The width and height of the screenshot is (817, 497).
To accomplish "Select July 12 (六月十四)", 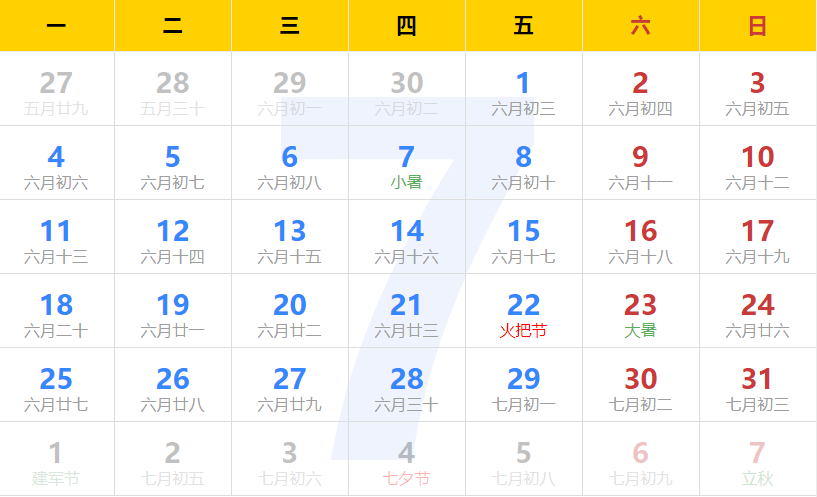I will (173, 237).
